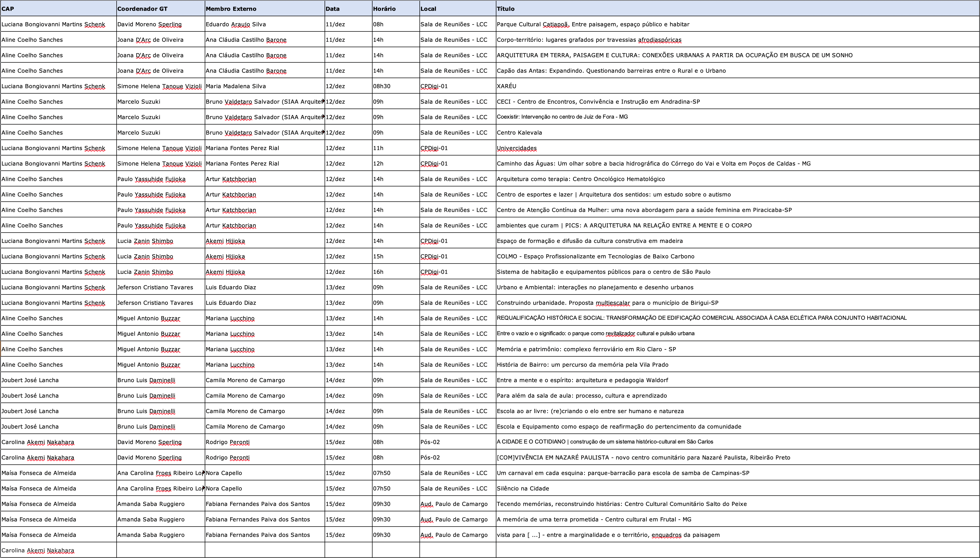Select the "Corpo-território: lugares grafados" title cell

click(x=738, y=39)
